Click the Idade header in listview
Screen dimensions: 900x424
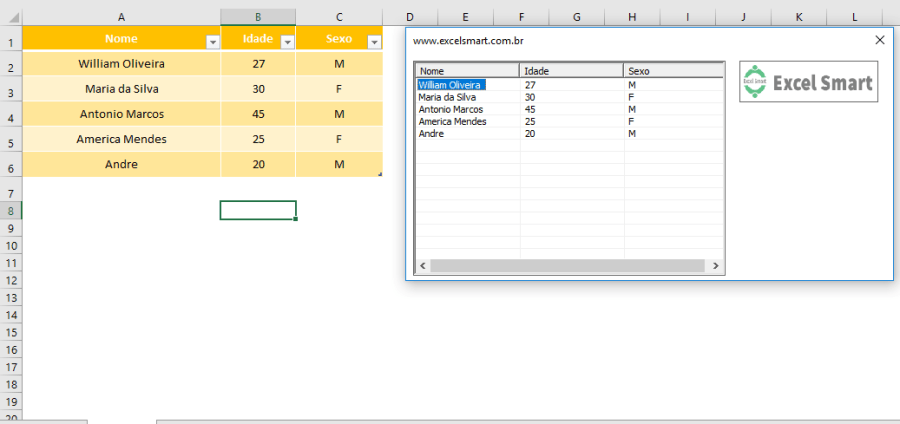(572, 71)
